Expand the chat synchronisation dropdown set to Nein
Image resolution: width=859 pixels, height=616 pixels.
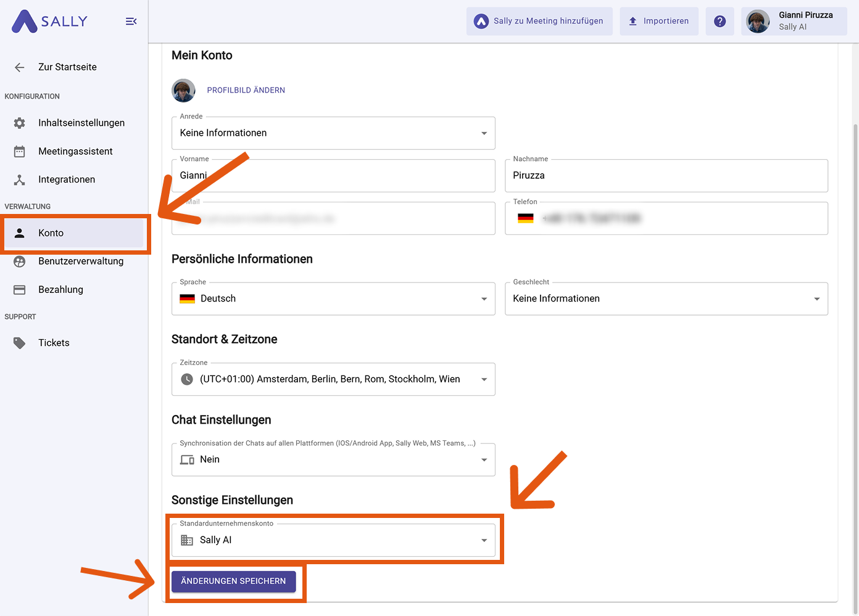(x=333, y=460)
